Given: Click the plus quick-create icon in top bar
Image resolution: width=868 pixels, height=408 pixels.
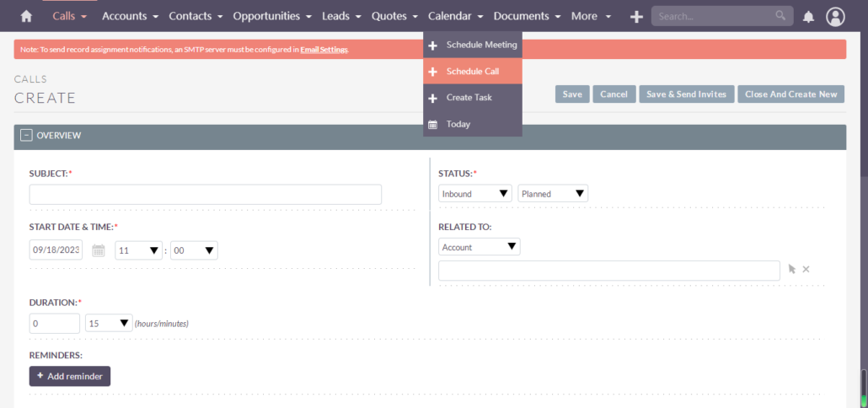Looking at the screenshot, I should pyautogui.click(x=636, y=16).
